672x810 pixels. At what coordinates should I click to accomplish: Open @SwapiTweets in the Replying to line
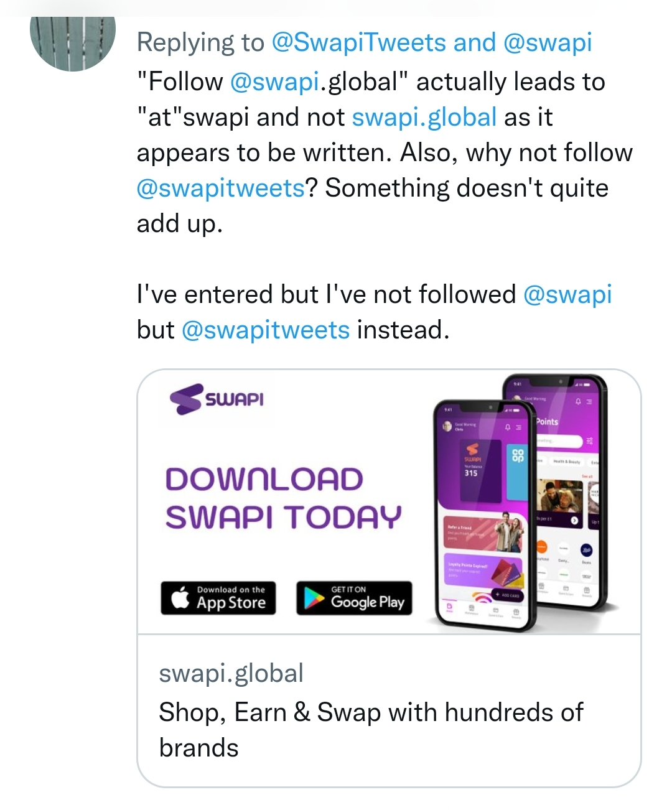pyautogui.click(x=359, y=43)
